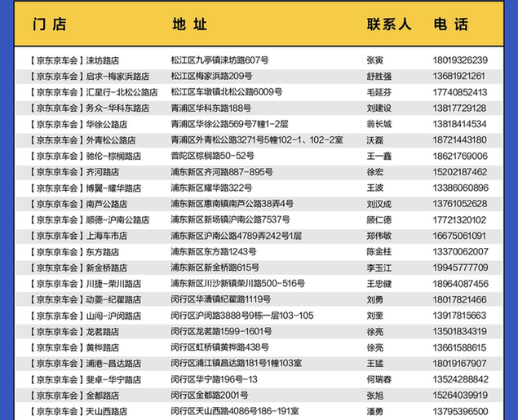The height and width of the screenshot is (420, 518).
Task: Select the phone number 18019326239
Action: pyautogui.click(x=460, y=60)
